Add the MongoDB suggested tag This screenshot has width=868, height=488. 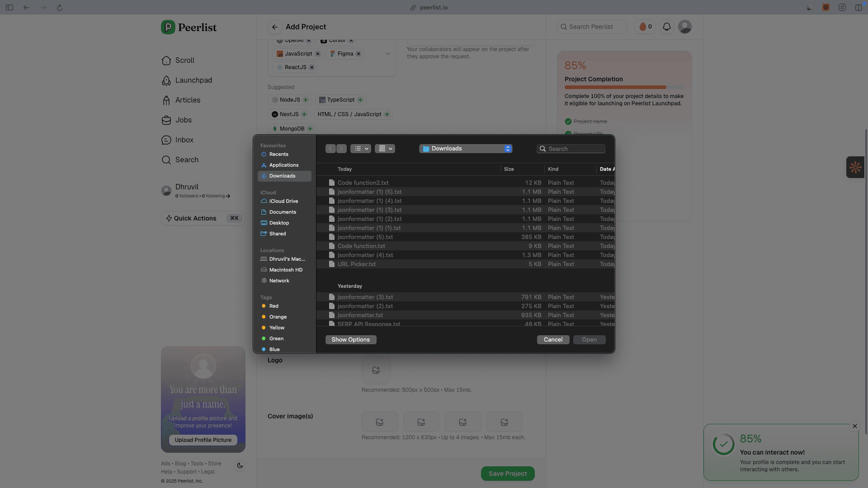pos(310,129)
